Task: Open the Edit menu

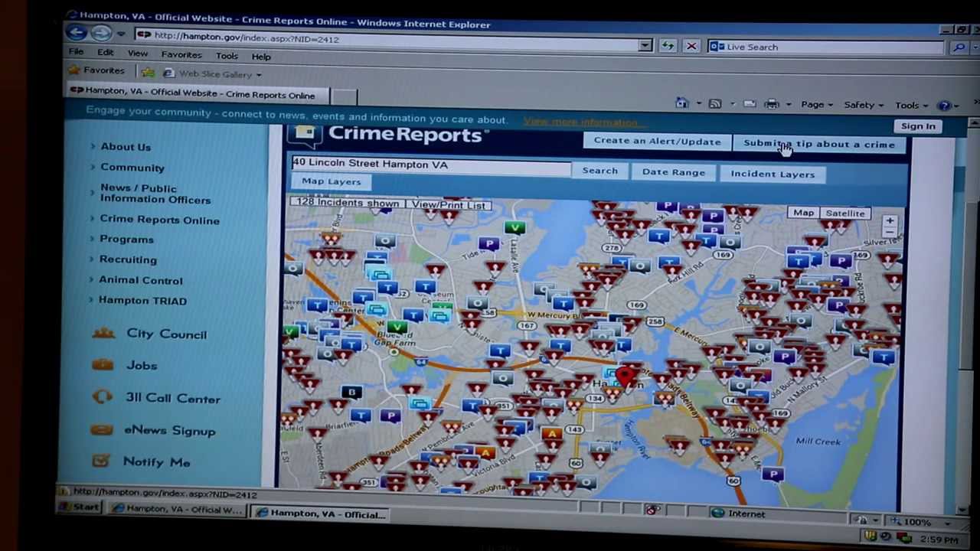Action: [105, 53]
